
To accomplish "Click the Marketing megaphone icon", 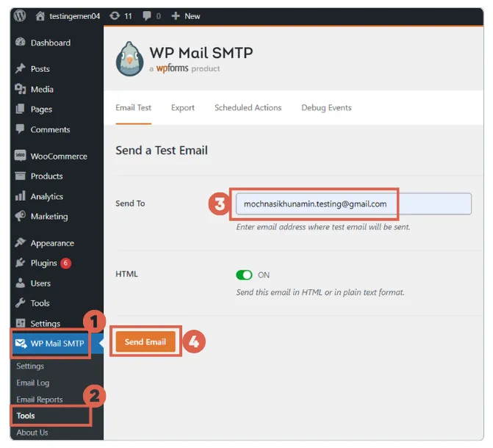I will point(20,216).
